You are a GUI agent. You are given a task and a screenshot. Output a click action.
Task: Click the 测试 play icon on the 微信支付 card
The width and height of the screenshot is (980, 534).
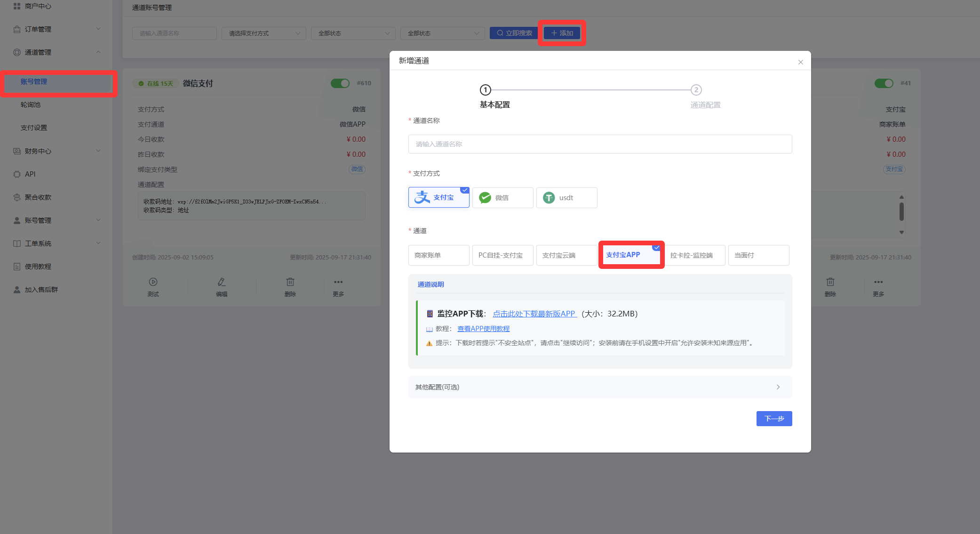pos(153,282)
